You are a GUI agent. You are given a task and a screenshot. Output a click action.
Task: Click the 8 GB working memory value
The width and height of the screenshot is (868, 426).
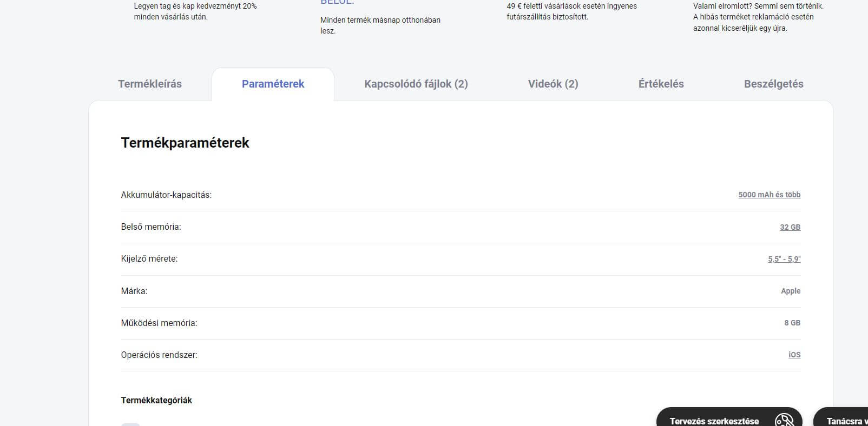pyautogui.click(x=792, y=323)
